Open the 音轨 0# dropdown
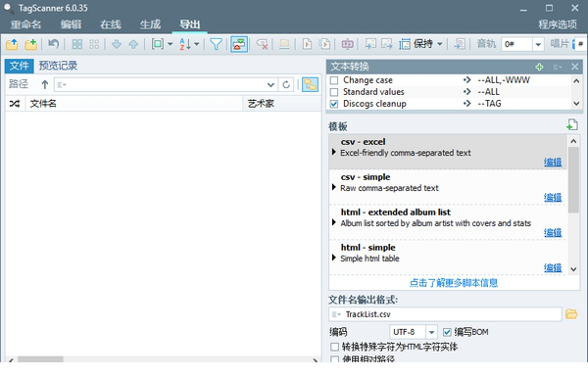This screenshot has width=588, height=376. [x=538, y=45]
